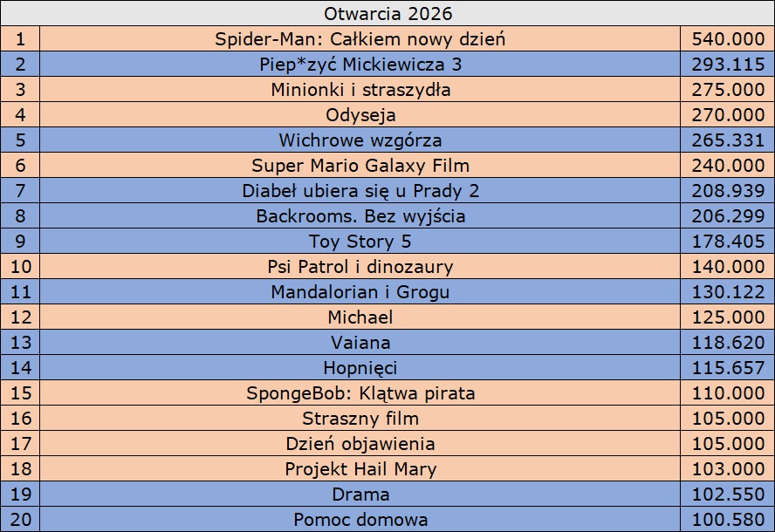
Task: Click the 'Projekt Hail Mary' cell
Action: (360, 469)
